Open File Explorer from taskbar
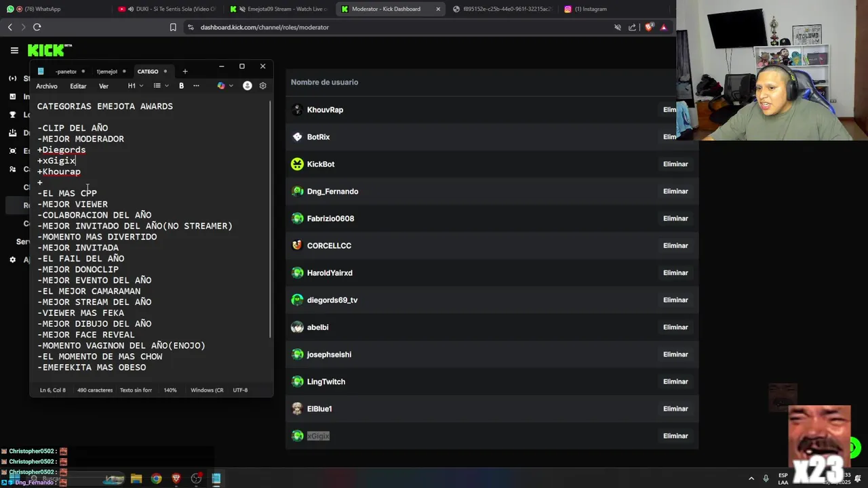868x488 pixels. point(136,479)
